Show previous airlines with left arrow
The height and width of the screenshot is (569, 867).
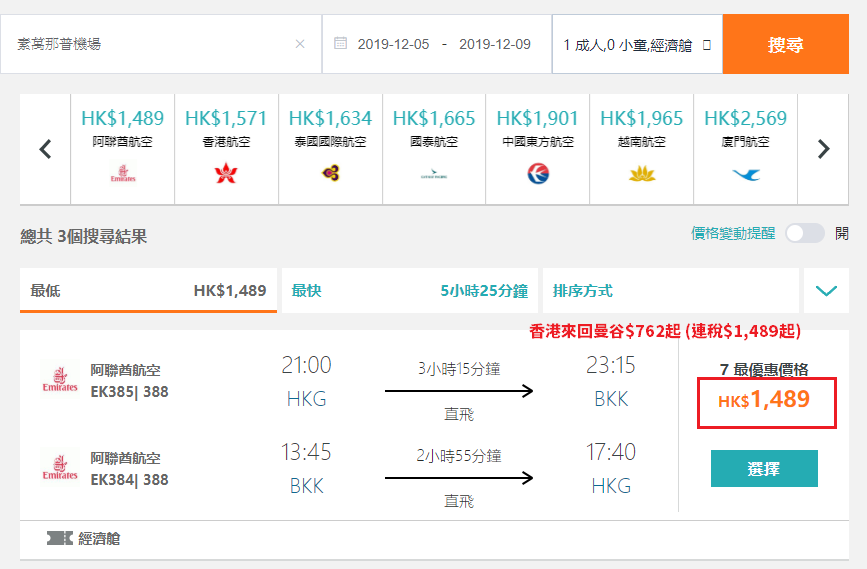click(45, 149)
